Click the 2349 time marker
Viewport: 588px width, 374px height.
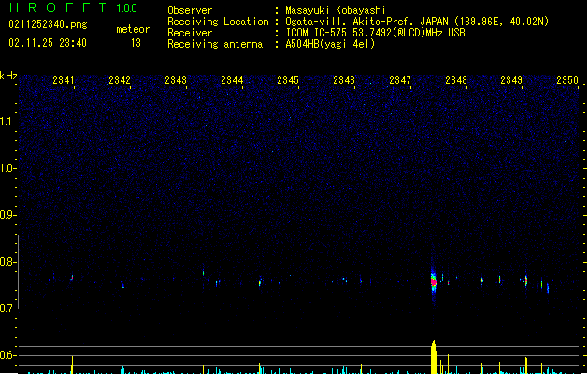[x=511, y=80]
